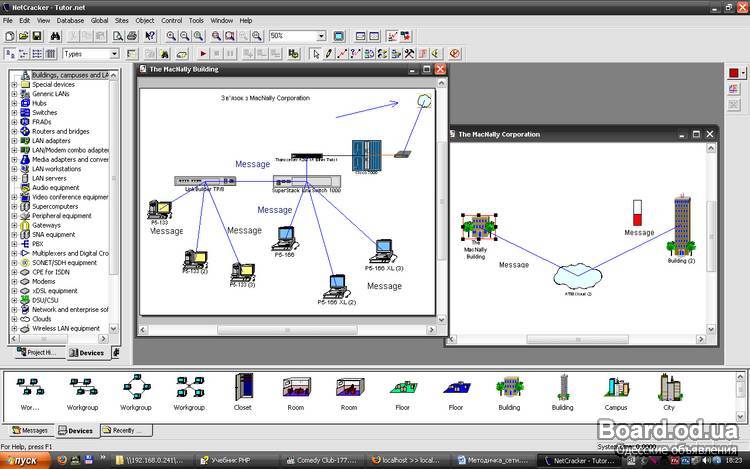Click horizontal scrollbar in MacNally Corporation window
The height and width of the screenshot is (469, 750).
pos(577,339)
